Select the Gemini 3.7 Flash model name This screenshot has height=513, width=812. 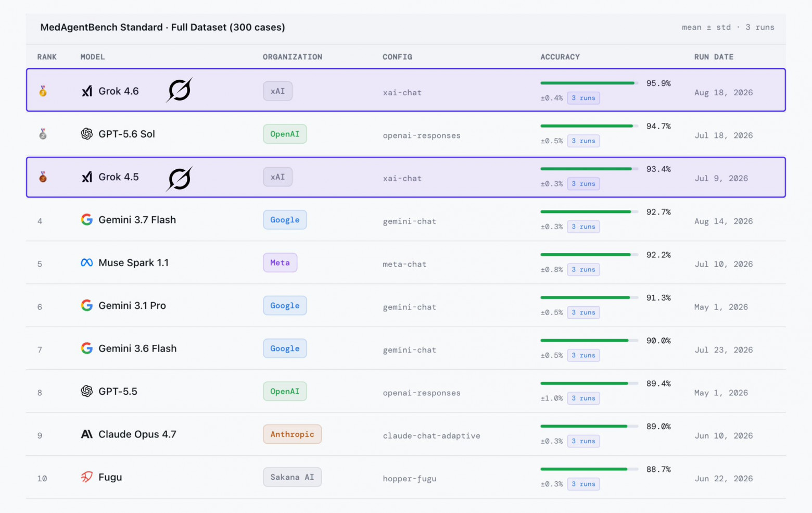click(137, 220)
